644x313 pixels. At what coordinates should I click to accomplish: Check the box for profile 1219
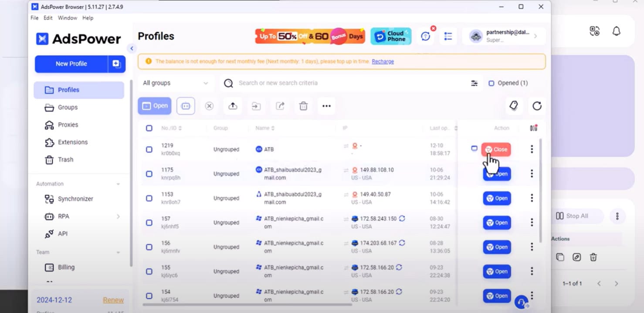(149, 149)
